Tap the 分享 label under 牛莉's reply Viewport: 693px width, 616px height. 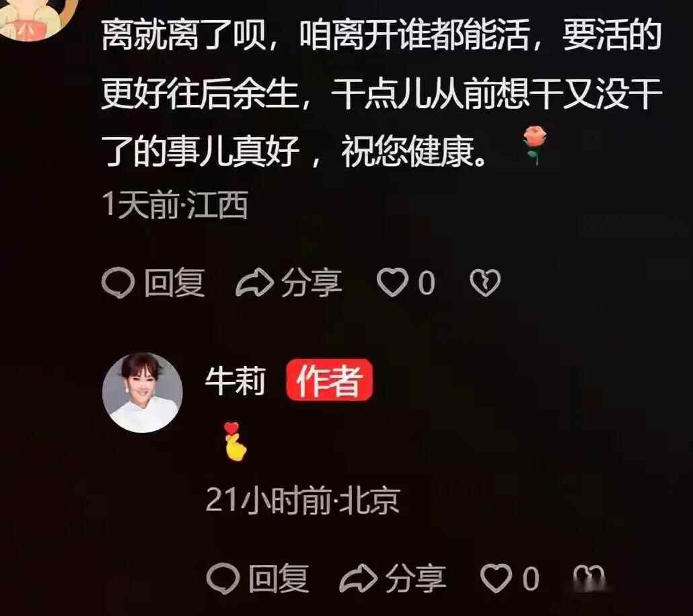[x=416, y=578]
